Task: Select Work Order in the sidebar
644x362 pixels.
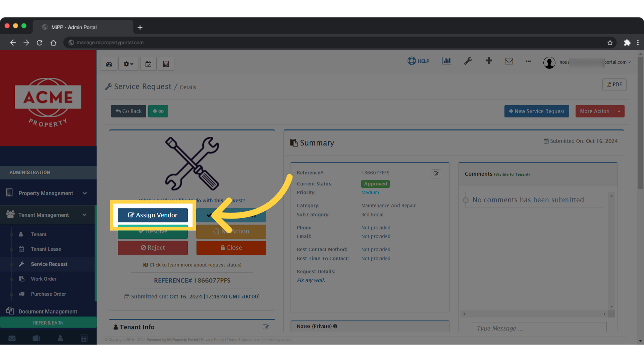Action: 44,279
